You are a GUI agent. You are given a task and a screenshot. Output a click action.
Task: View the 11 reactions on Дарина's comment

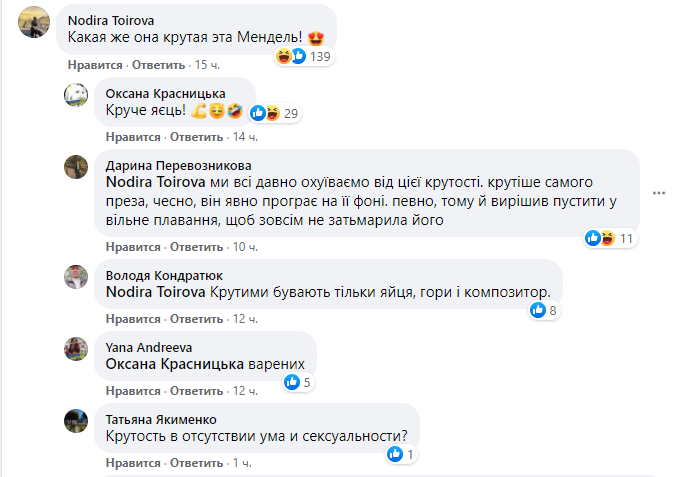point(610,237)
